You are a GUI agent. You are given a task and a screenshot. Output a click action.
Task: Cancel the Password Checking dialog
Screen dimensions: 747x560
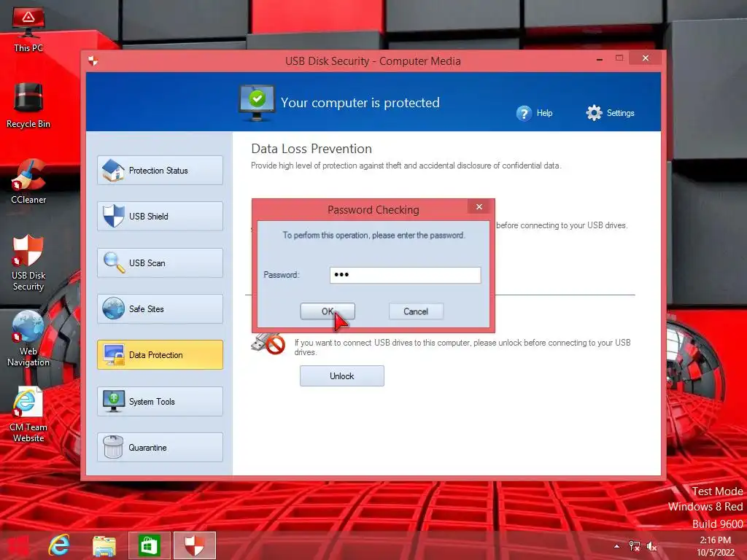tap(415, 311)
